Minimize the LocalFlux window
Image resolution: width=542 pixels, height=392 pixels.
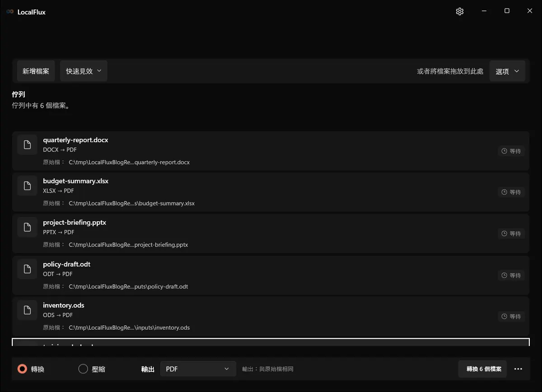pyautogui.click(x=483, y=11)
